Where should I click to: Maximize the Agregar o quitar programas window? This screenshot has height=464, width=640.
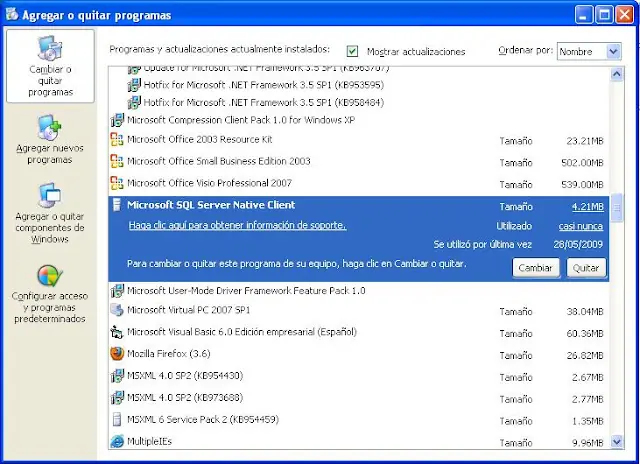coord(604,15)
